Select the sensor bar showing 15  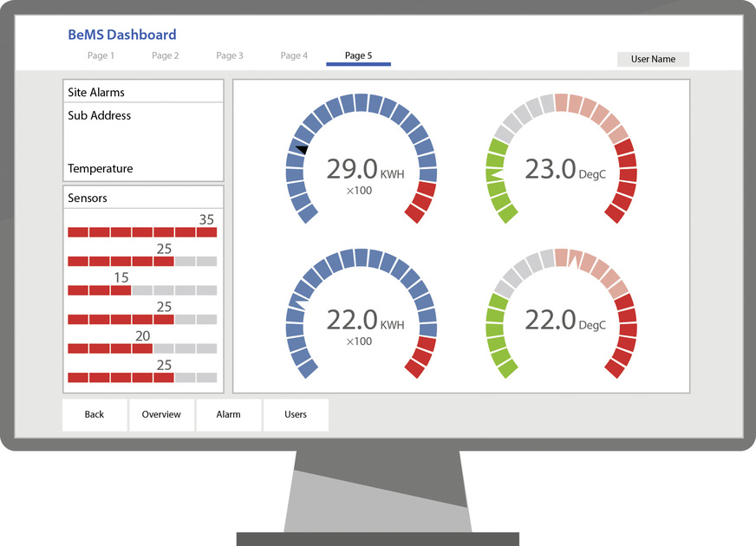click(142, 290)
